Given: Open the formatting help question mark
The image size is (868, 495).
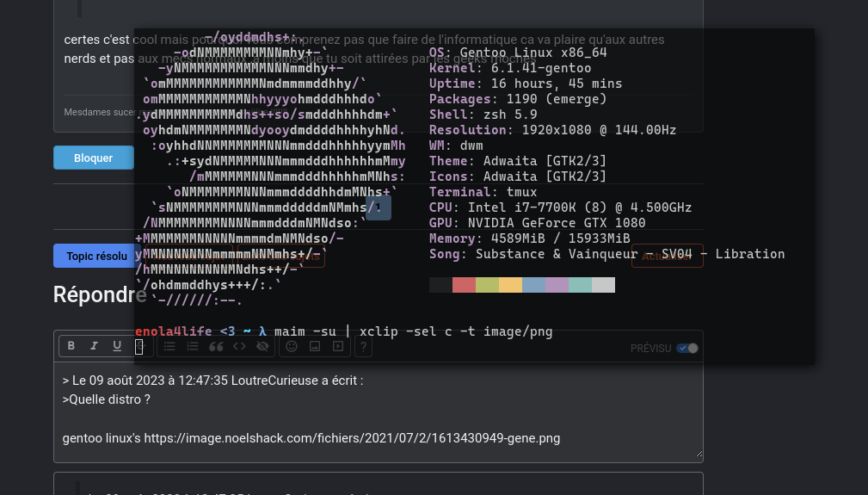Looking at the screenshot, I should tap(363, 347).
